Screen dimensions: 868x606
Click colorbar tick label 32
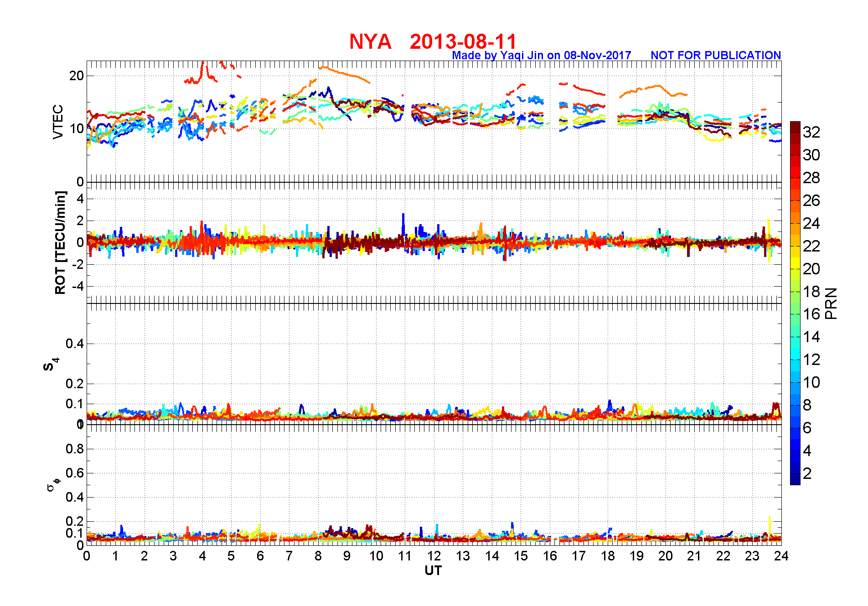click(x=811, y=132)
